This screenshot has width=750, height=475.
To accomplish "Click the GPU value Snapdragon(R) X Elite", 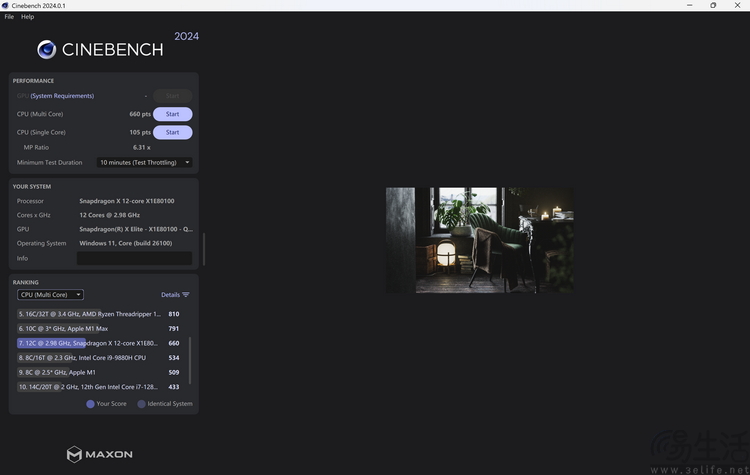I will [x=136, y=229].
